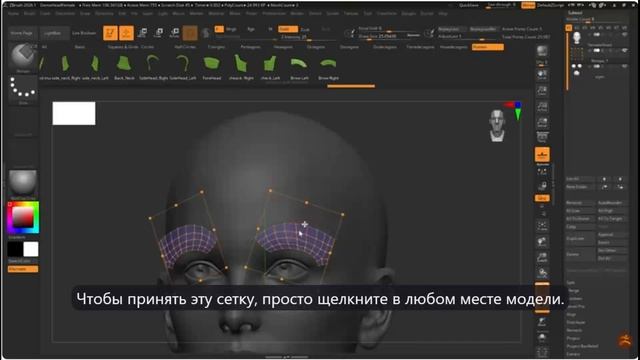Switch to the Human brush category tab

(x=488, y=47)
